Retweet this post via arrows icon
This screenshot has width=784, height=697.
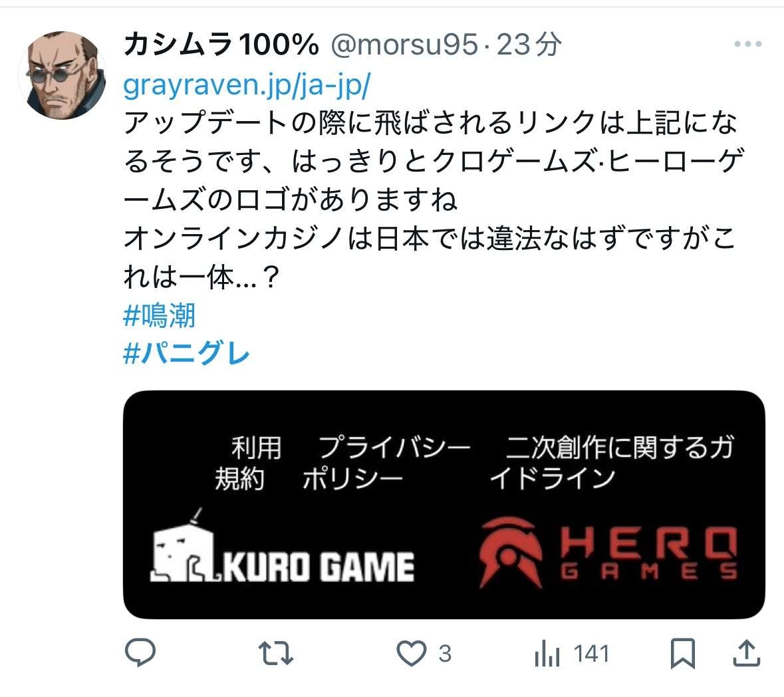tap(275, 653)
